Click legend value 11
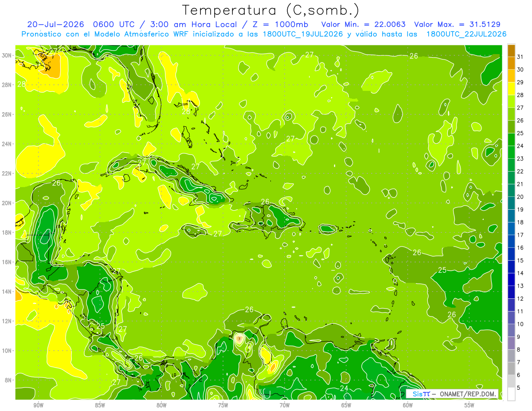 point(520,311)
